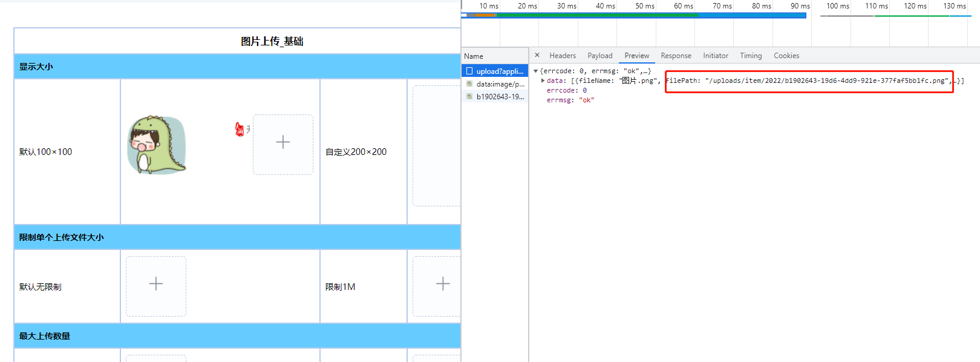Viewport: 980px width, 362px height.
Task: Click the 默认100×100 label cell
Action: (67, 151)
